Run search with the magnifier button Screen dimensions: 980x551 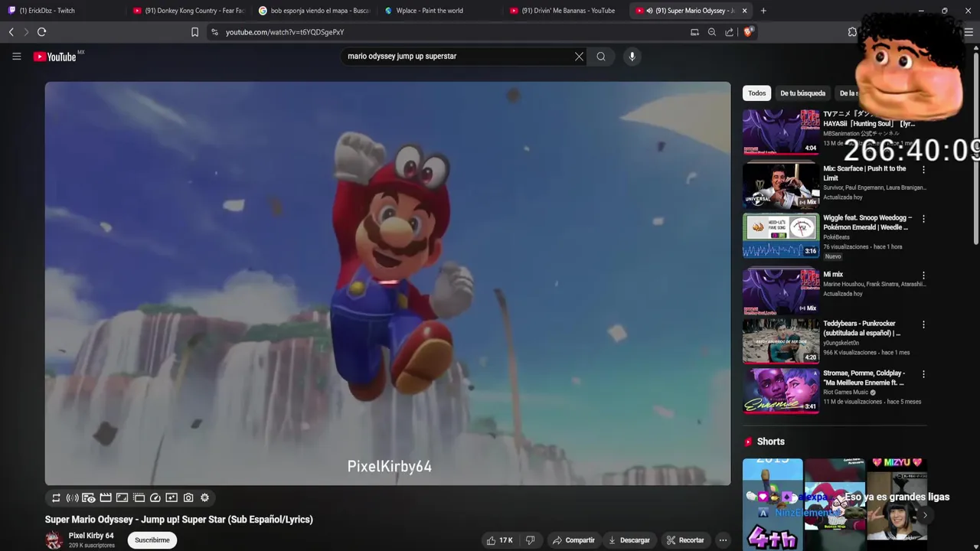pyautogui.click(x=601, y=56)
